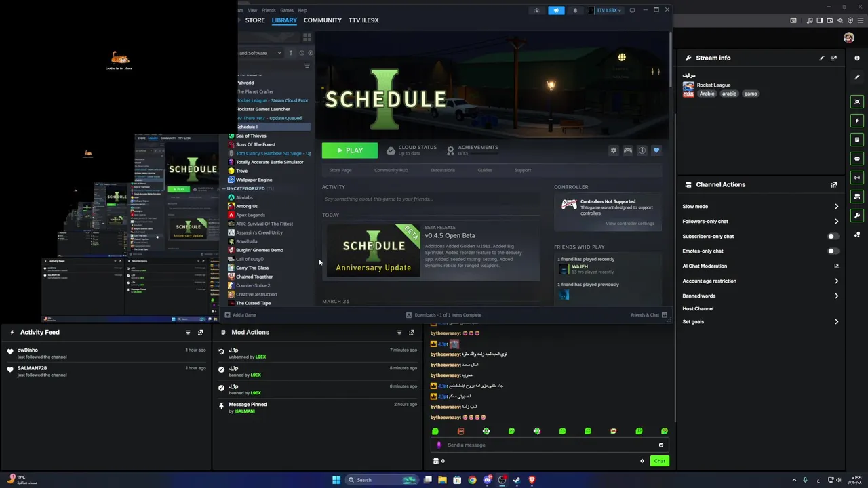Open the controller layout icon beside the settings gear
Image resolution: width=868 pixels, height=488 pixels.
tap(628, 150)
